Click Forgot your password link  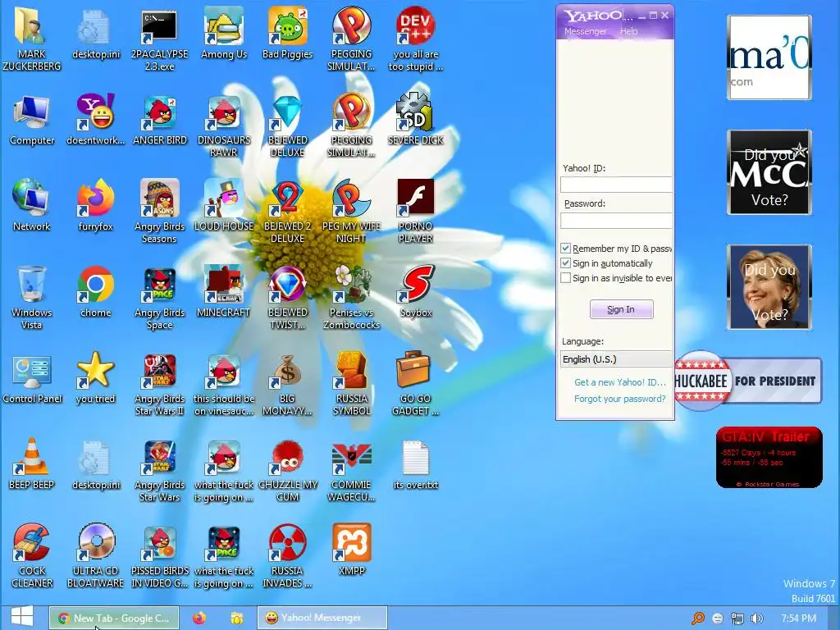(620, 399)
